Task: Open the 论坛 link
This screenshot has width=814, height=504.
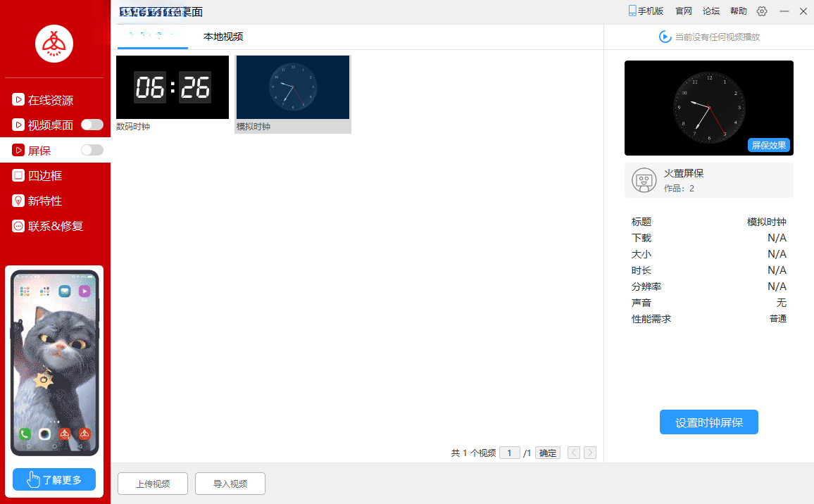Action: point(711,11)
